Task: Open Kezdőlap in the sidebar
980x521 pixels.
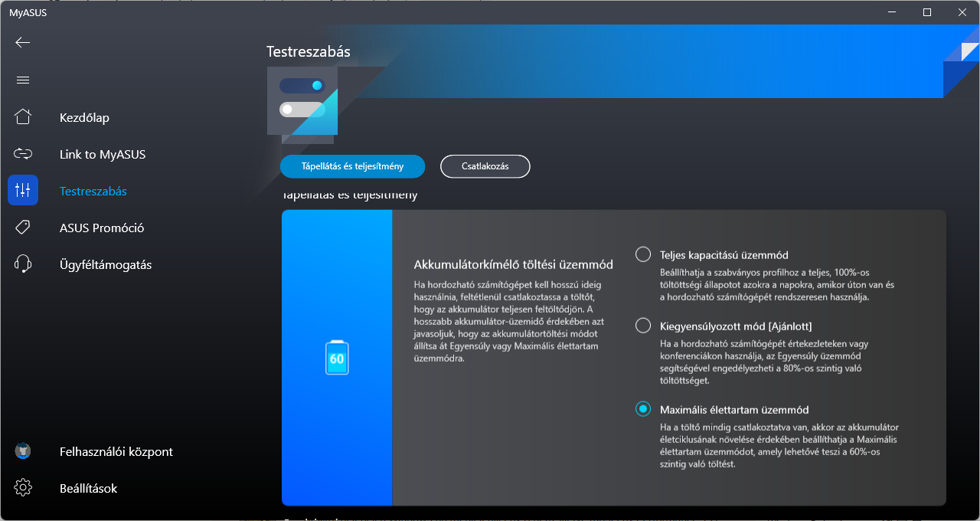Action: pos(84,117)
